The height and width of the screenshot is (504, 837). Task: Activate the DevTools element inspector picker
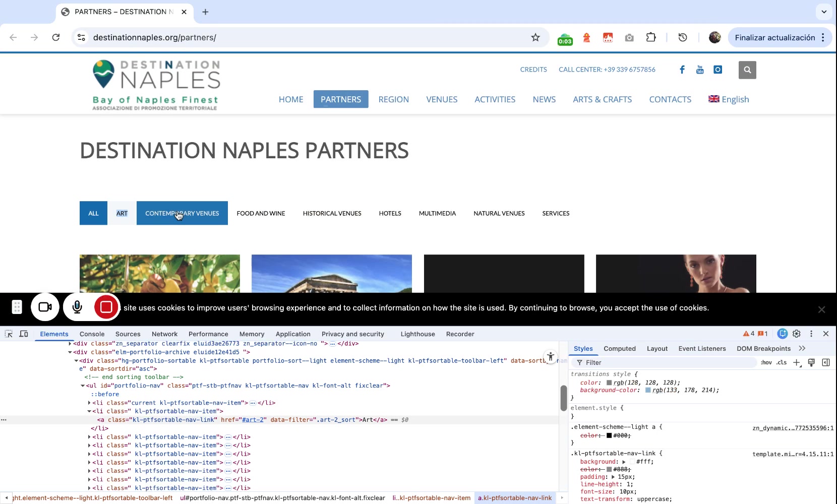pos(9,334)
